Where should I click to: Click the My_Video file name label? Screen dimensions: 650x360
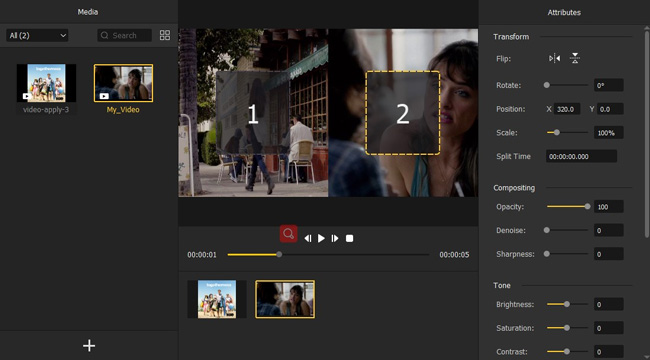click(123, 110)
